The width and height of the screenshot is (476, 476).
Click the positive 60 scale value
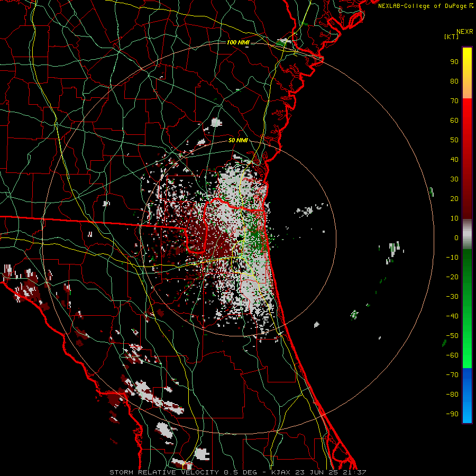click(x=454, y=120)
